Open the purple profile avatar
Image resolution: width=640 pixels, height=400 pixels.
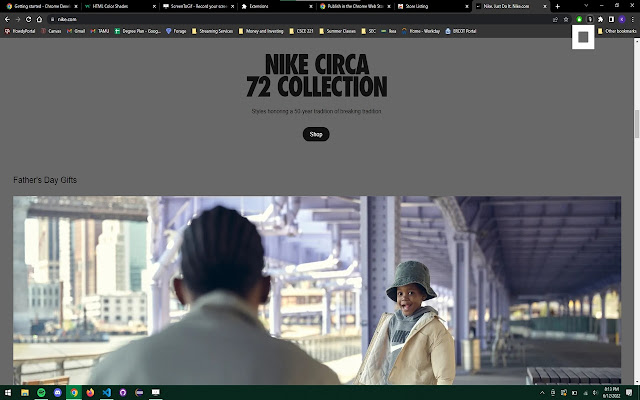pyautogui.click(x=622, y=19)
